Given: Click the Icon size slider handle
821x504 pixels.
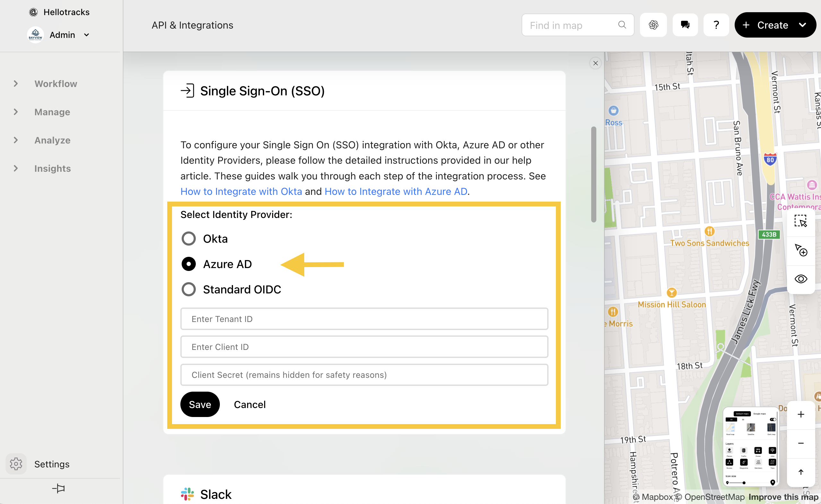Looking at the screenshot, I should pyautogui.click(x=744, y=483).
